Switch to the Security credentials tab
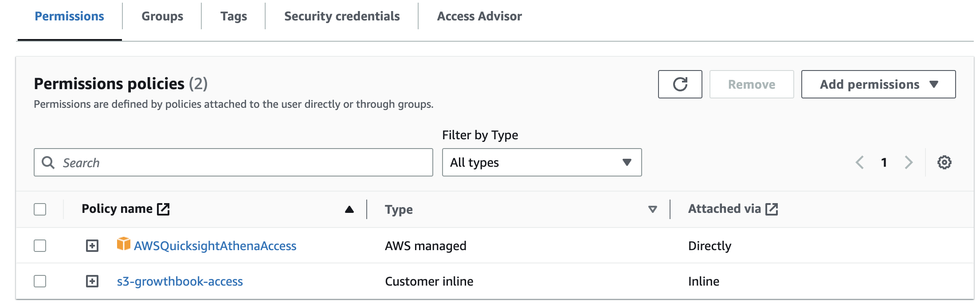Image resolution: width=980 pixels, height=306 pixels. [x=342, y=16]
